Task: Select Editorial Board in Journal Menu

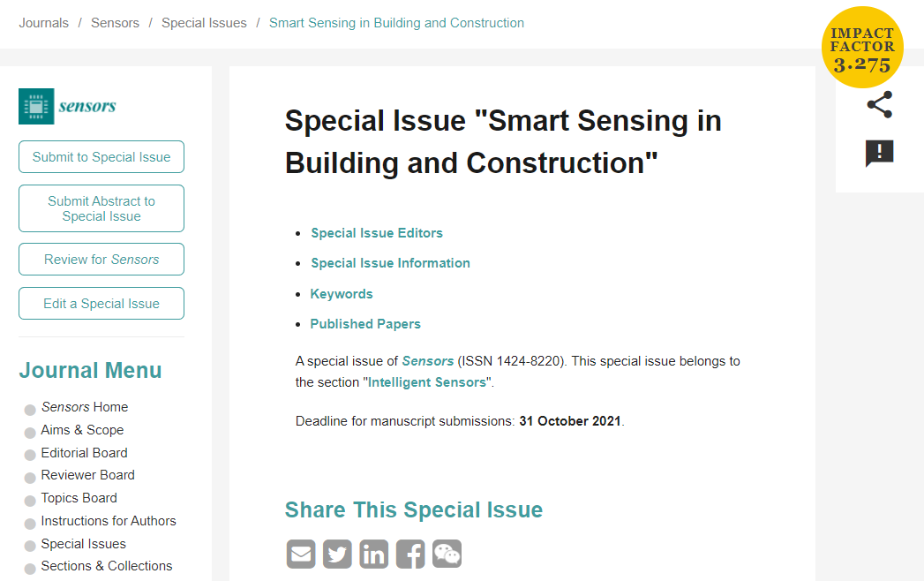Action: tap(84, 453)
